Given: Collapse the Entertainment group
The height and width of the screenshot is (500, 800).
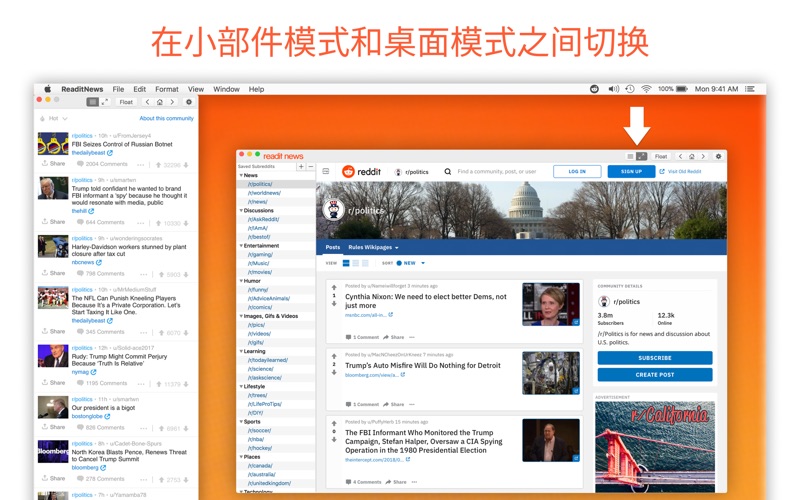Looking at the screenshot, I should (241, 245).
